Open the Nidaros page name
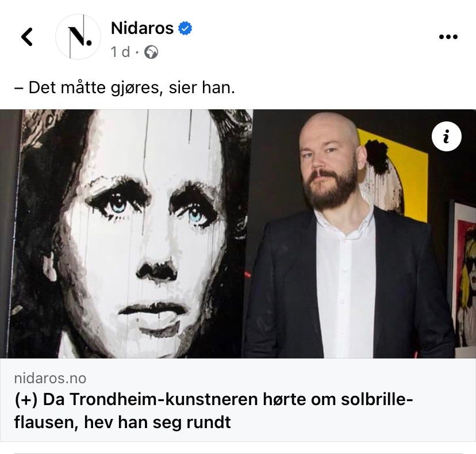Image resolution: width=476 pixels, height=454 pixels. tap(143, 28)
